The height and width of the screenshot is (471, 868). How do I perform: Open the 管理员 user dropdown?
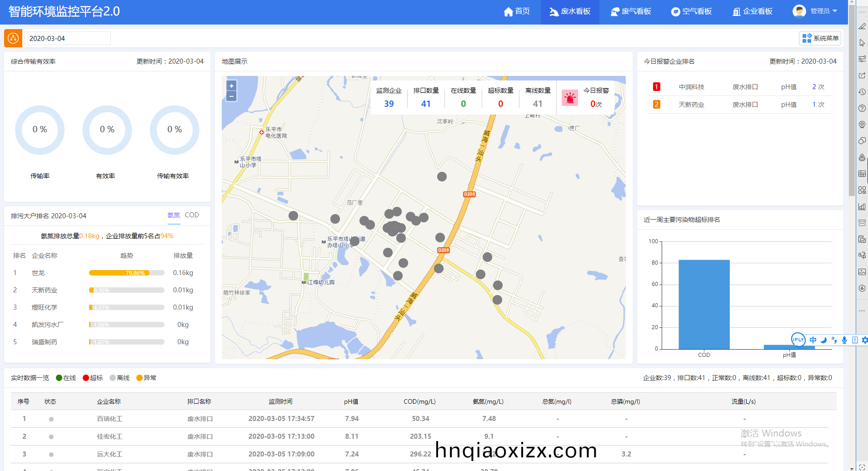click(815, 11)
